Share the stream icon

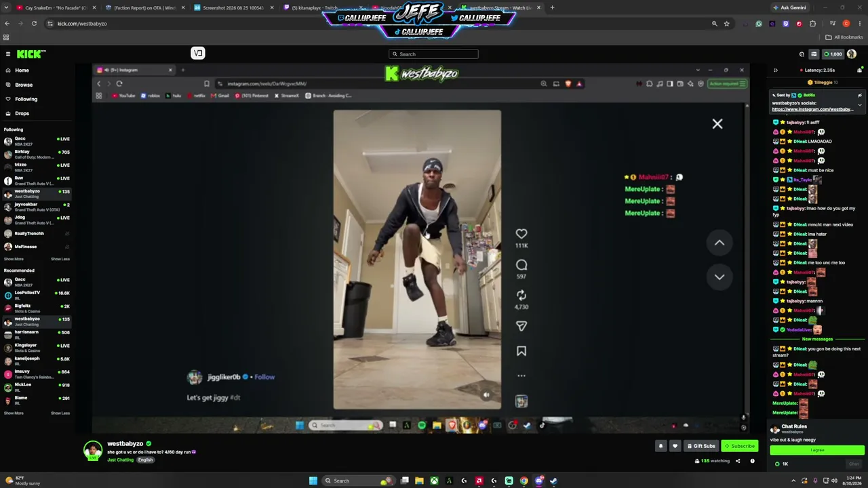[x=738, y=461]
